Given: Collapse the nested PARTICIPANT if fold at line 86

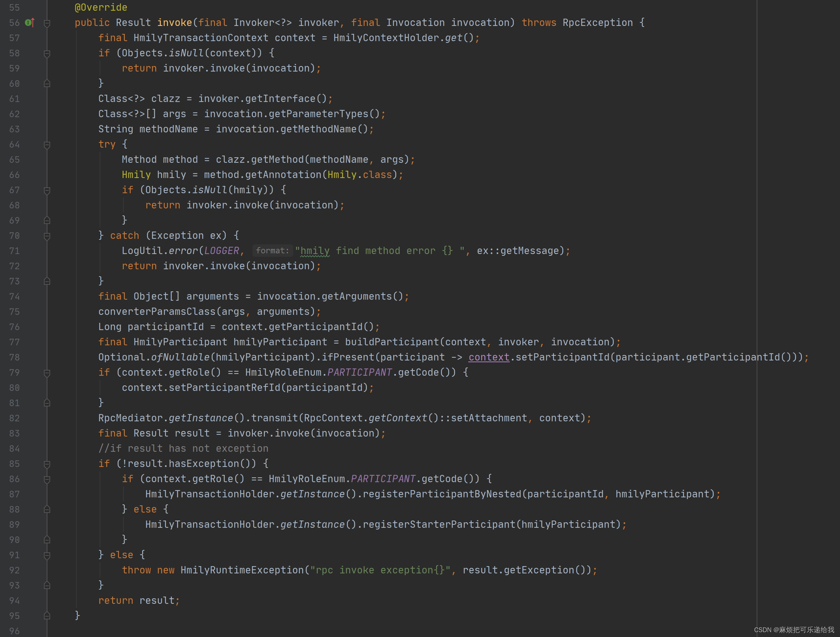Looking at the screenshot, I should [x=47, y=479].
